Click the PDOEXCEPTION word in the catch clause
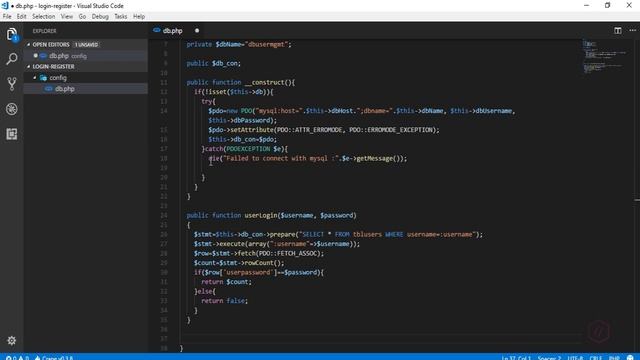Viewport: 640px width, 360px height. (248, 149)
